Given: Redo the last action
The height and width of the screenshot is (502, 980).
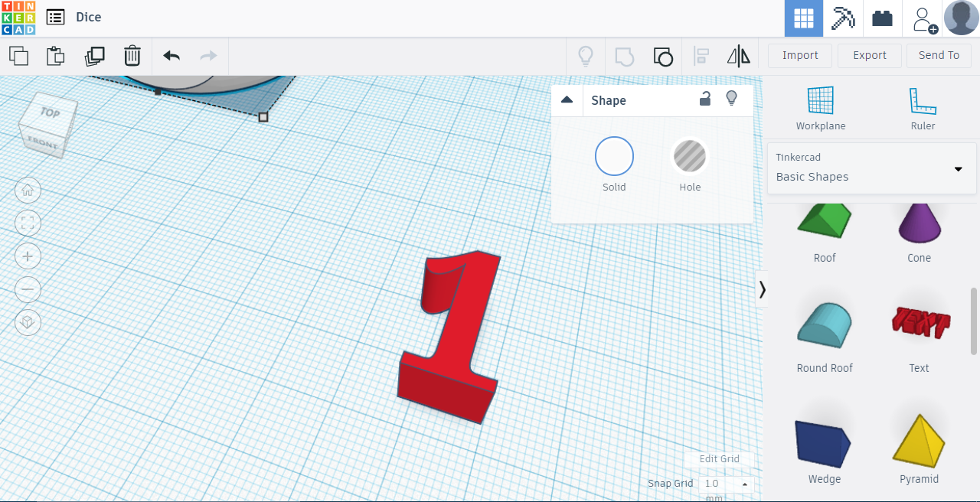Looking at the screenshot, I should click(x=208, y=55).
